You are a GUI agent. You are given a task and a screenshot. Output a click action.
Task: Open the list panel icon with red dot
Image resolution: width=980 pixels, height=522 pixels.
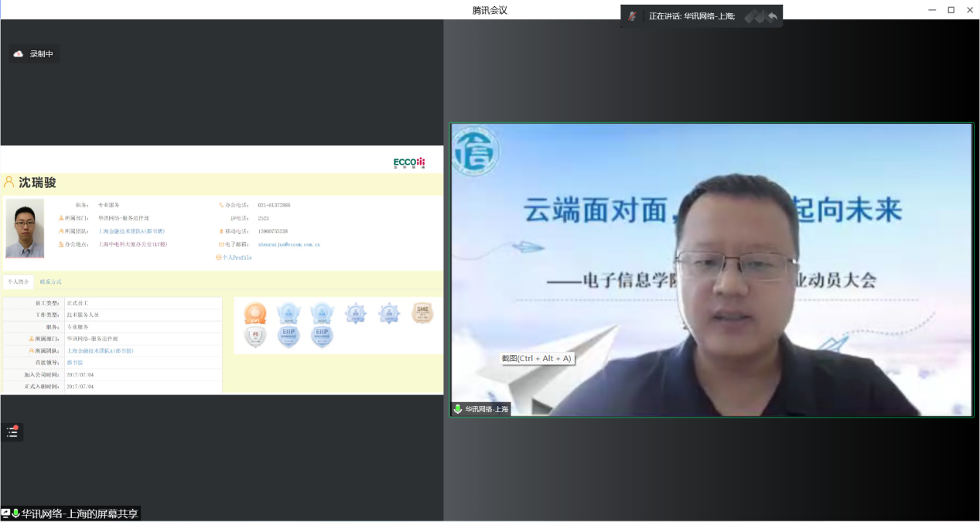(x=12, y=432)
